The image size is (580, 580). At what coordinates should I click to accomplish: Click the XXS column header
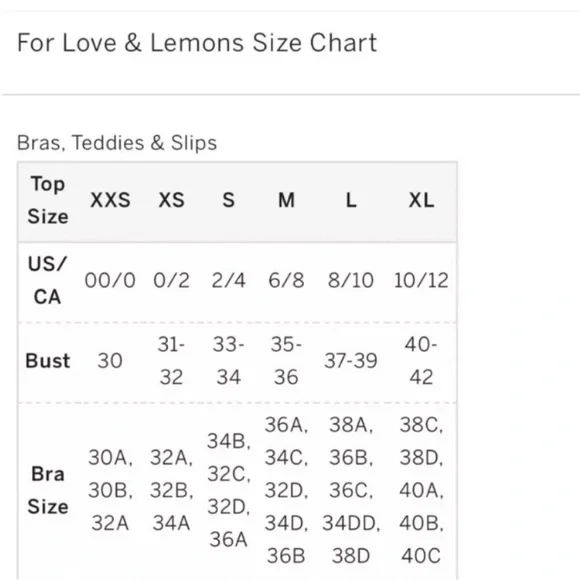click(110, 200)
